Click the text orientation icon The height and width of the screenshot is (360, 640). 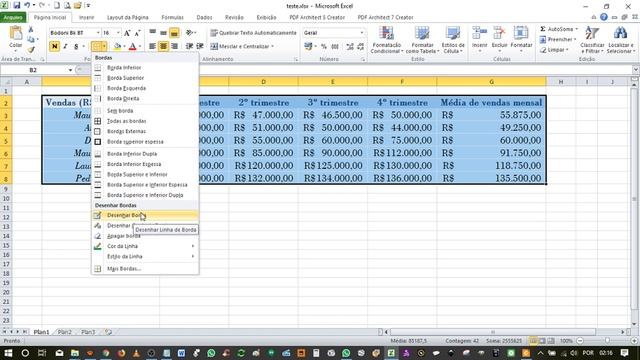[189, 33]
